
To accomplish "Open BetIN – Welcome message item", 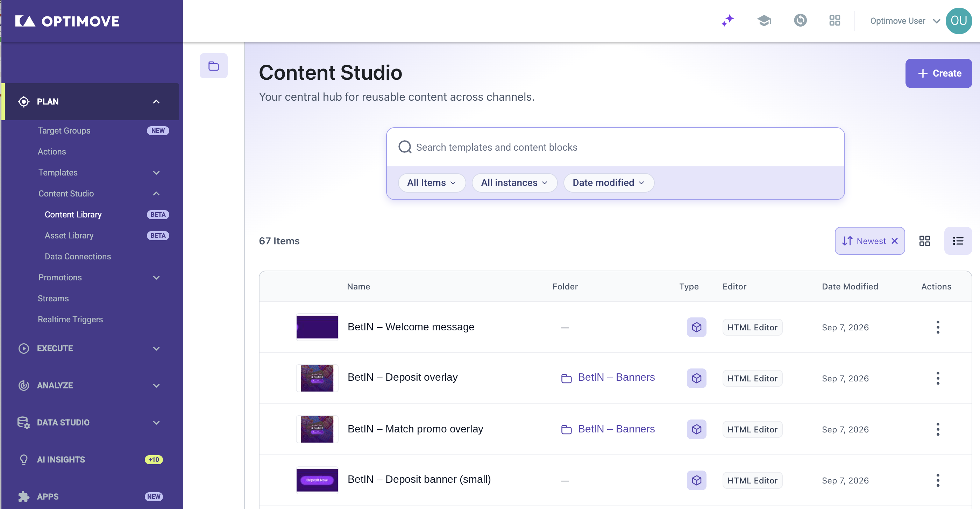I will 411,327.
